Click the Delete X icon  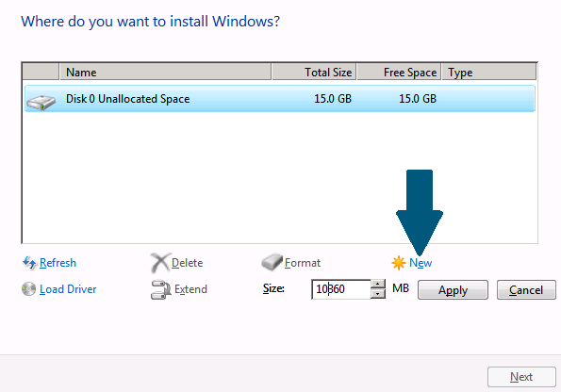[159, 263]
